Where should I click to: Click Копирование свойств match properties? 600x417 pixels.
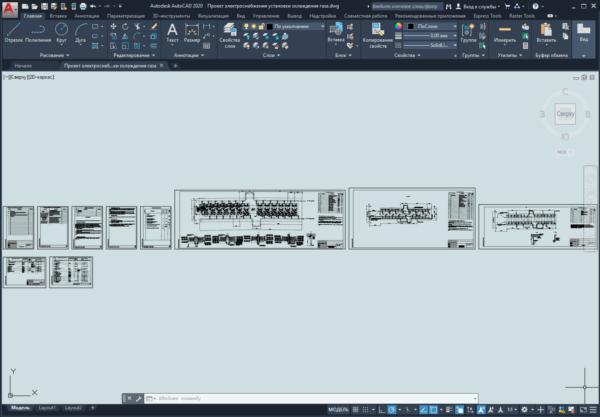tap(378, 35)
